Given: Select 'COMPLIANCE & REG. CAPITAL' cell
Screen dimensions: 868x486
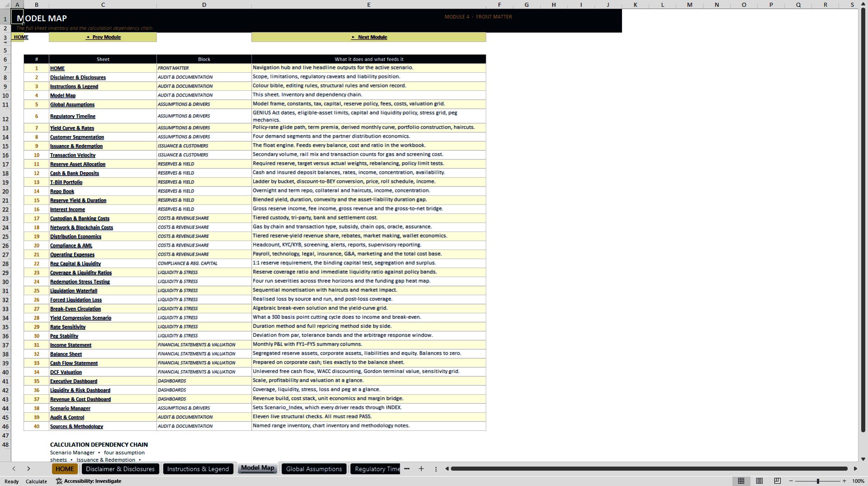Looking at the screenshot, I should coord(204,263).
